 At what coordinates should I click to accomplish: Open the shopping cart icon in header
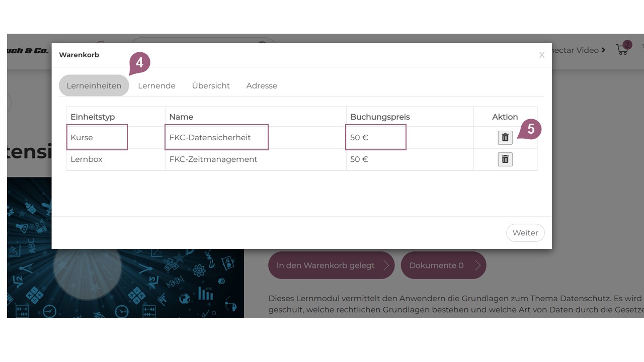(x=623, y=49)
